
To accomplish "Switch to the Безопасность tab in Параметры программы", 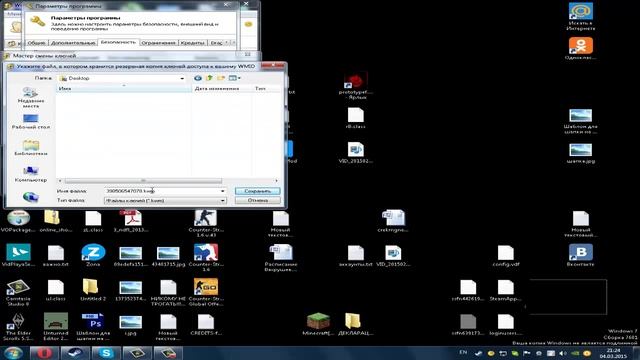I will (x=118, y=42).
